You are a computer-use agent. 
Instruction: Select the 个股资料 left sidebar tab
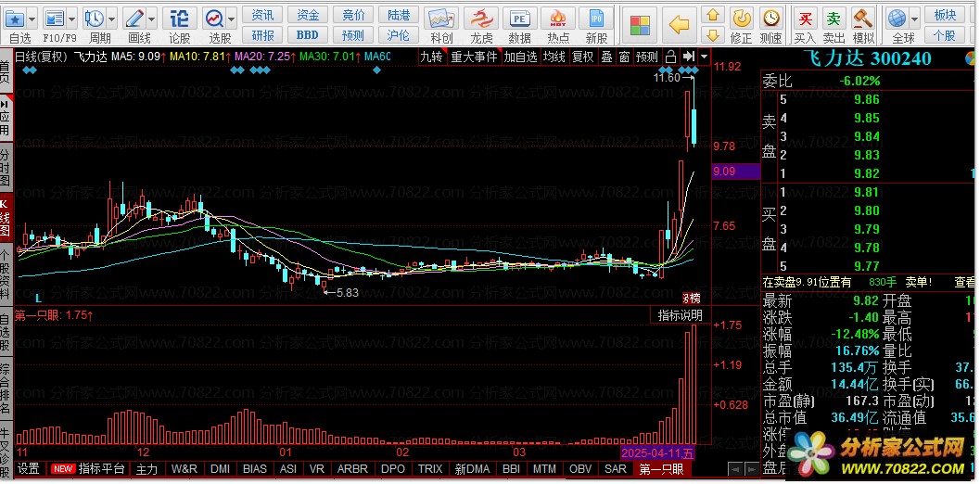pyautogui.click(x=5, y=274)
